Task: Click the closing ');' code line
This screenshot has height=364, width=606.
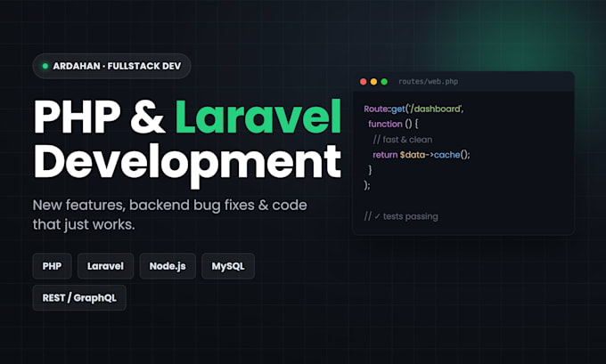Action: (367, 185)
